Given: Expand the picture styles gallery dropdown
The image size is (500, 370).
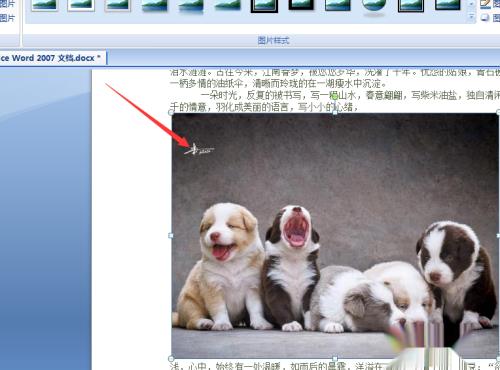Looking at the screenshot, I should (471, 17).
